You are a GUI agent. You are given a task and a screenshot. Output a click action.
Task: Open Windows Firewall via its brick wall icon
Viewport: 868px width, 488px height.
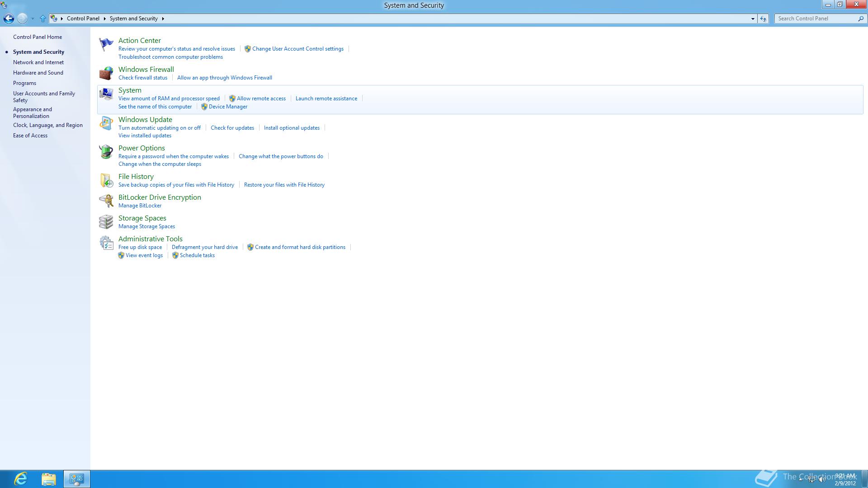point(106,73)
